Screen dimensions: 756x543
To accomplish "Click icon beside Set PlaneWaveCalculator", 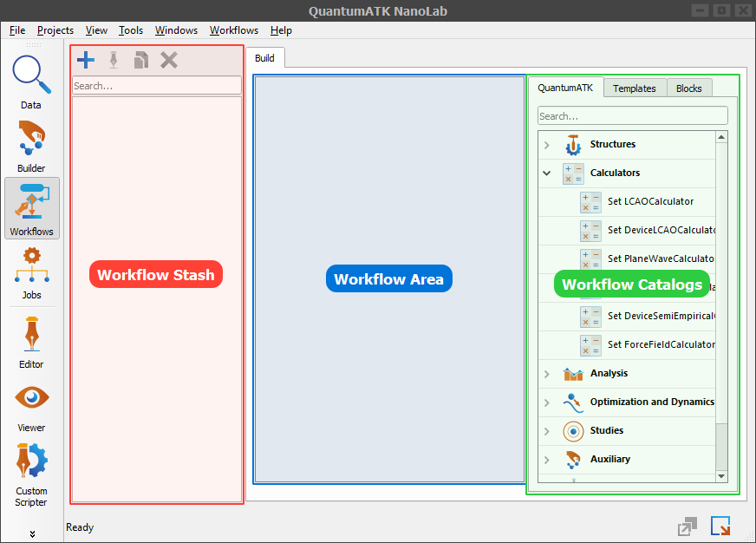I will 590,259.
